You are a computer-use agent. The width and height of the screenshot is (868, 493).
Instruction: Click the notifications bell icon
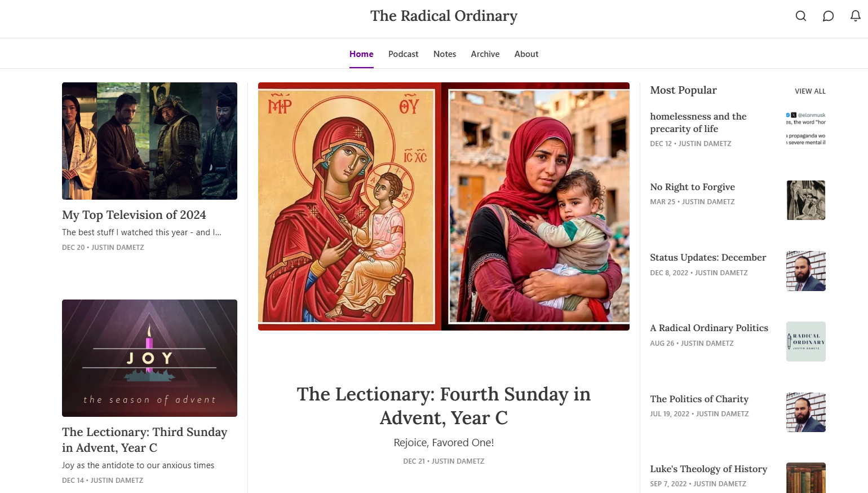tap(855, 16)
